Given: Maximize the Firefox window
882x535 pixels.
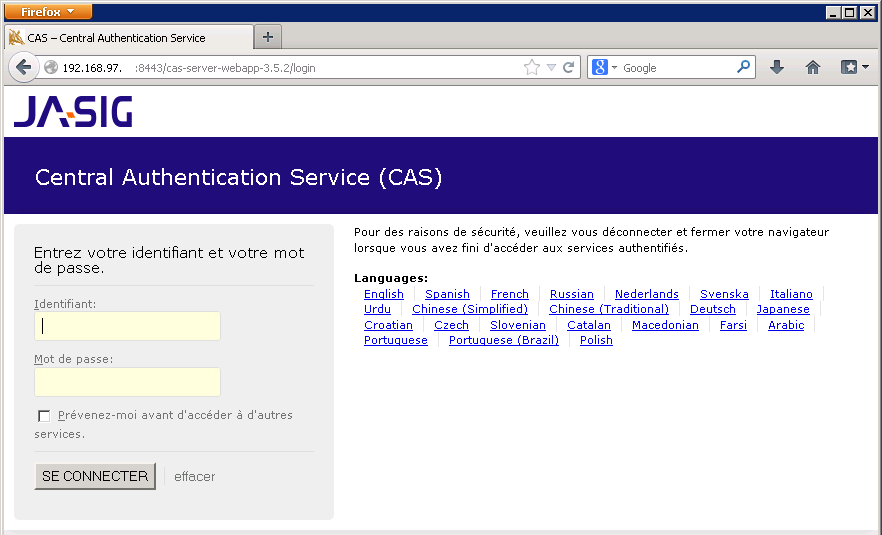Looking at the screenshot, I should (850, 12).
